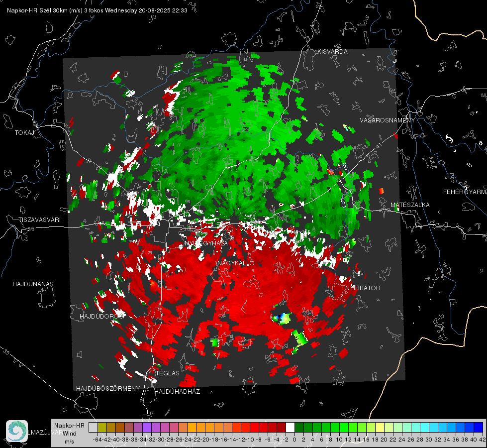The image size is (487, 448).
Task: Click the HAJDÚDOROG city label
Action: 102,317
